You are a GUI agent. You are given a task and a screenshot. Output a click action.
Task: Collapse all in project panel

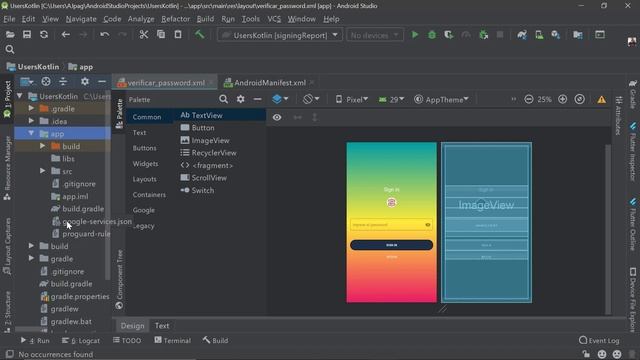click(63, 82)
